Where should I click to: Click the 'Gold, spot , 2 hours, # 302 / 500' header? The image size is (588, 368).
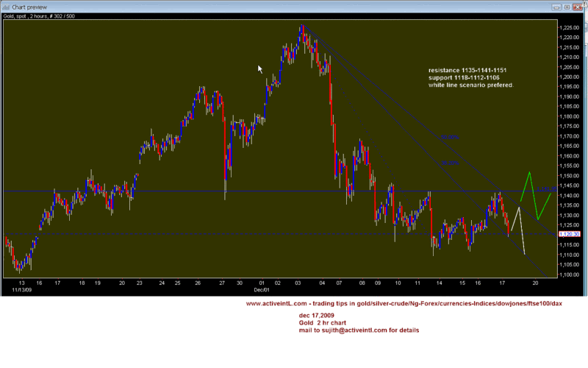(39, 16)
